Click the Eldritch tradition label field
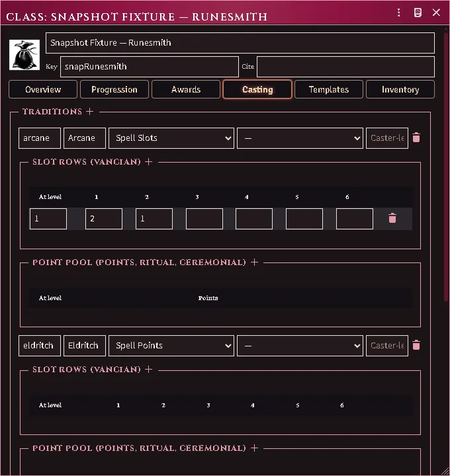 click(85, 346)
